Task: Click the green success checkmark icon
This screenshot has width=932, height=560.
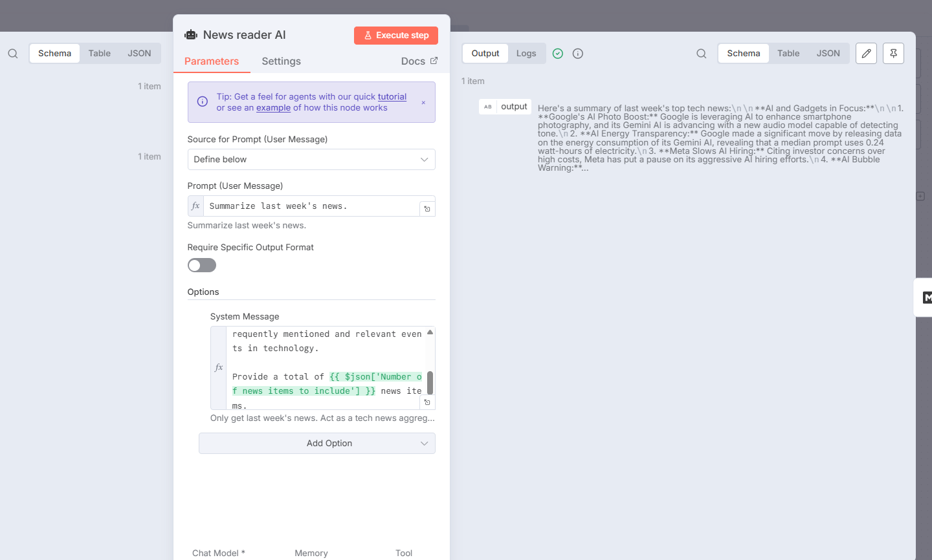Action: (558, 54)
